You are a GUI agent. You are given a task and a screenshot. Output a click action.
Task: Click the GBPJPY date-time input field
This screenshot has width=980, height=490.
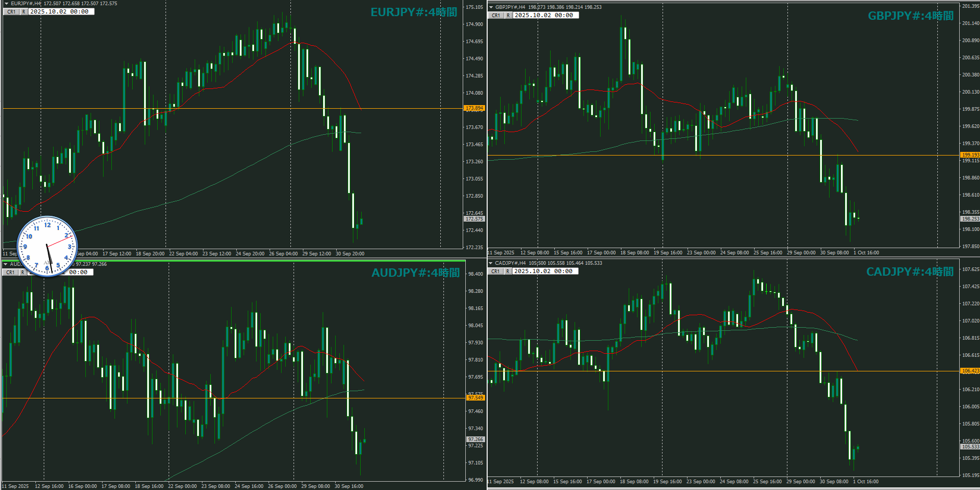(x=545, y=15)
